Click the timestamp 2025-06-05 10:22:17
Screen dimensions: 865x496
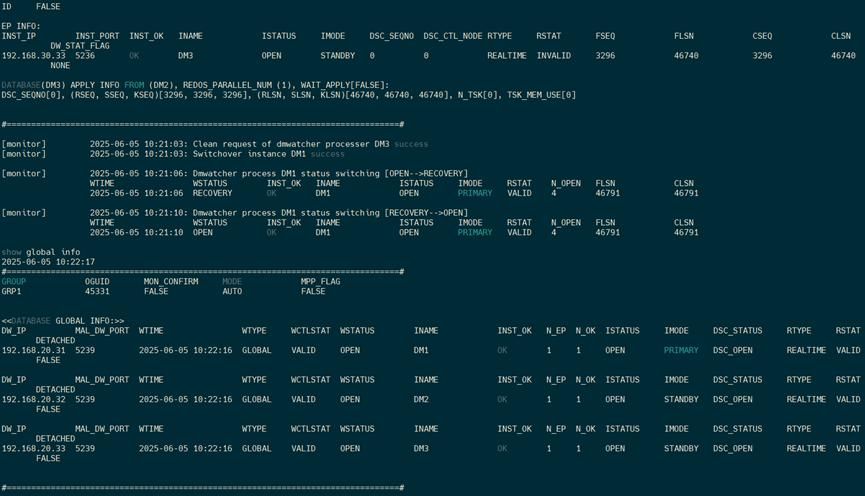(48, 262)
